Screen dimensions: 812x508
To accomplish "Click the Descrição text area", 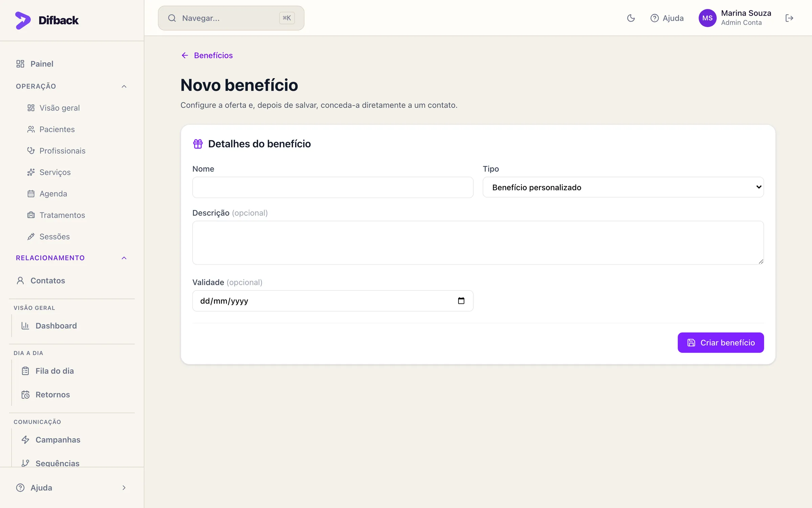I will pyautogui.click(x=478, y=243).
